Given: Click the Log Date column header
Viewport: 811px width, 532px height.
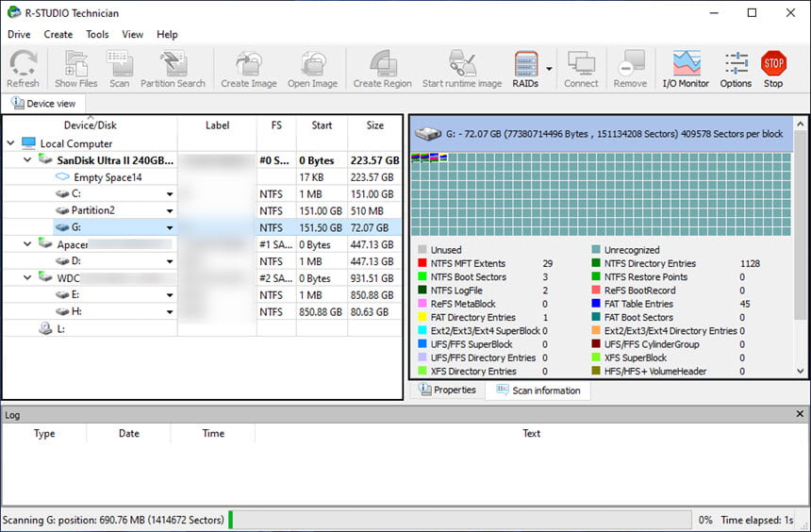Looking at the screenshot, I should point(129,433).
